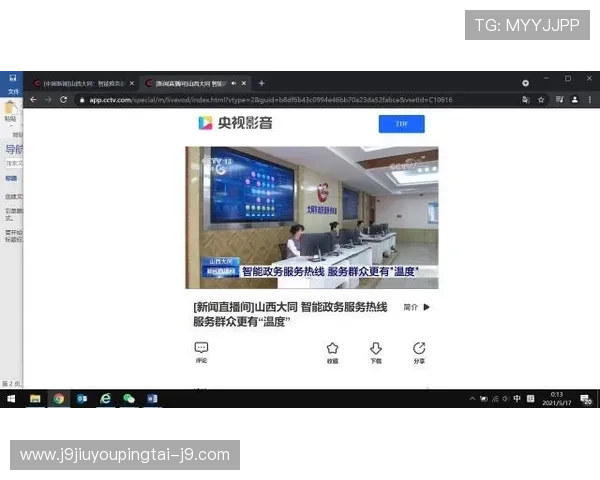Viewport: 600px width, 480px height.
Task: Click the save icon in the Word window
Action: tap(13, 78)
